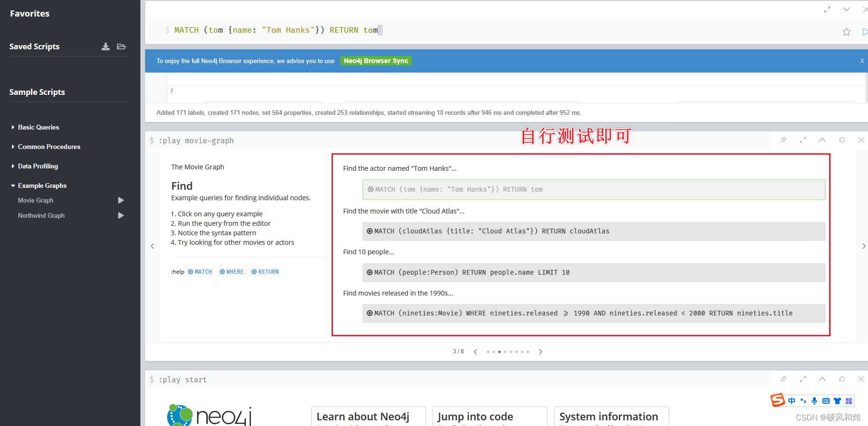Close the play start frame
This screenshot has height=426, width=868.
pyautogui.click(x=861, y=379)
